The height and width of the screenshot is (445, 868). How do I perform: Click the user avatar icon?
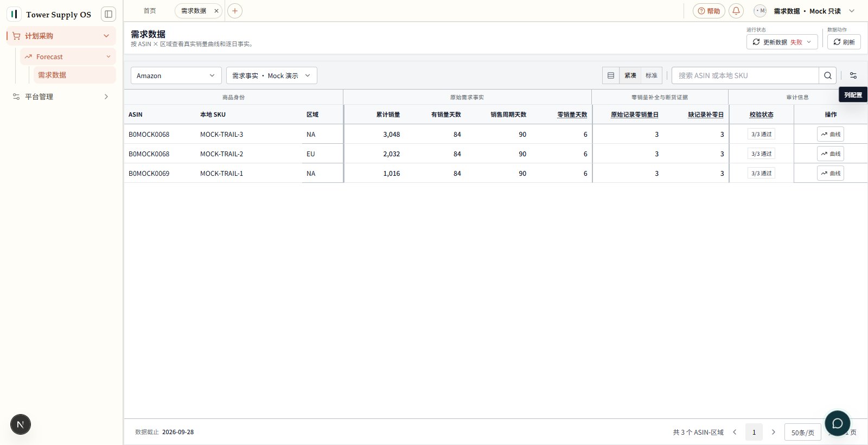click(x=760, y=11)
